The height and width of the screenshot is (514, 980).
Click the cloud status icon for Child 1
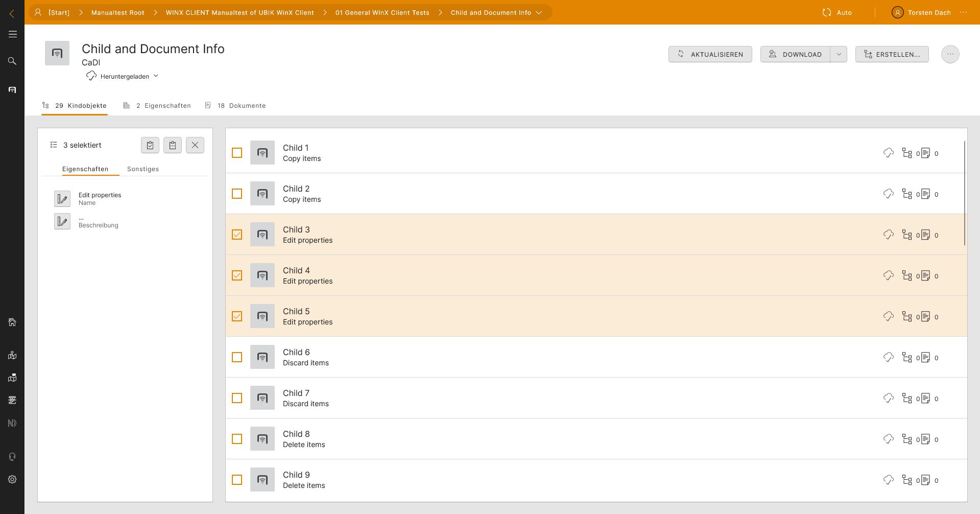(889, 153)
